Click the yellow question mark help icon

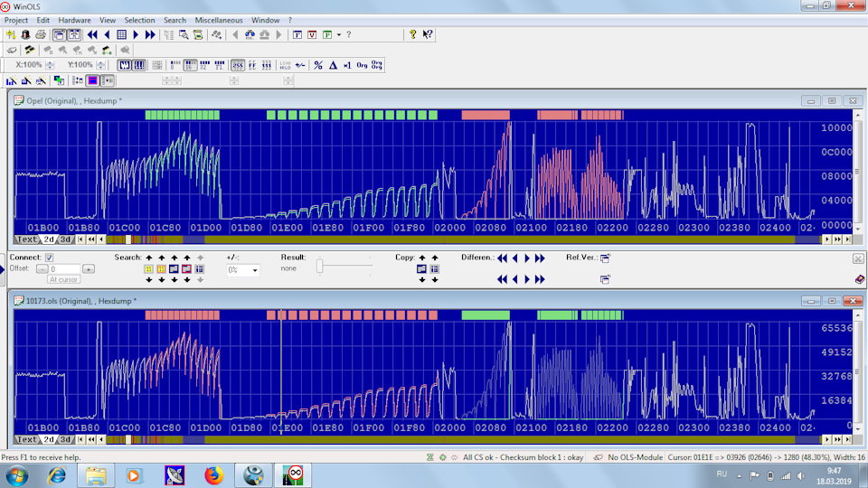coord(412,34)
